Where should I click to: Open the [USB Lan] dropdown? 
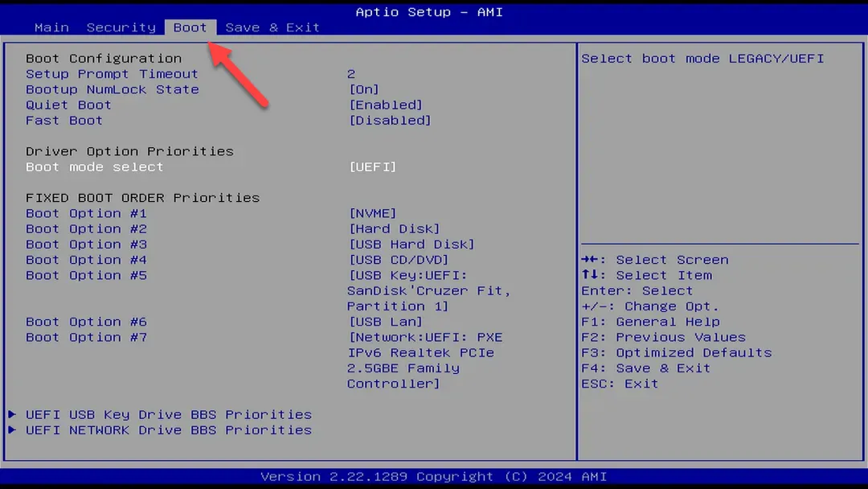[385, 322]
